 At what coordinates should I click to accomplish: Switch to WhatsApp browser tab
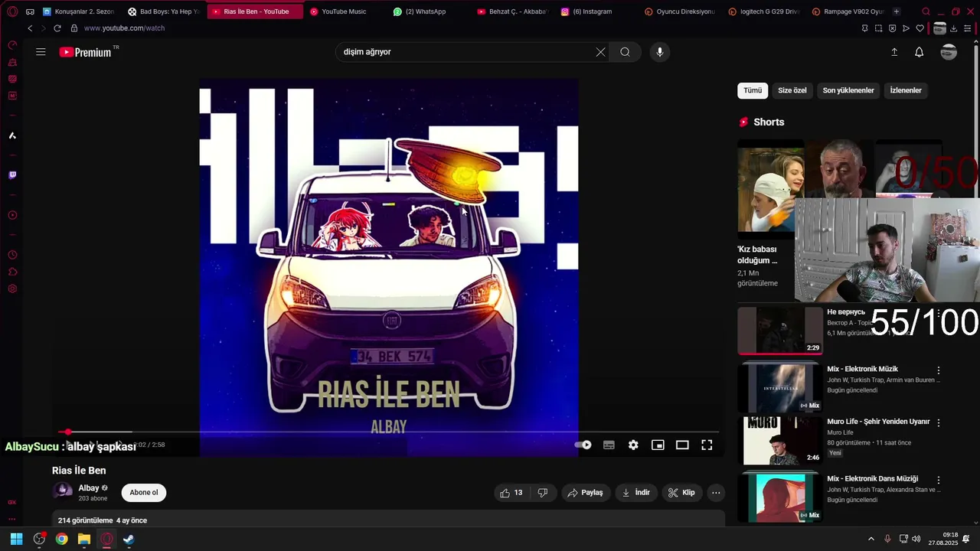(x=426, y=11)
